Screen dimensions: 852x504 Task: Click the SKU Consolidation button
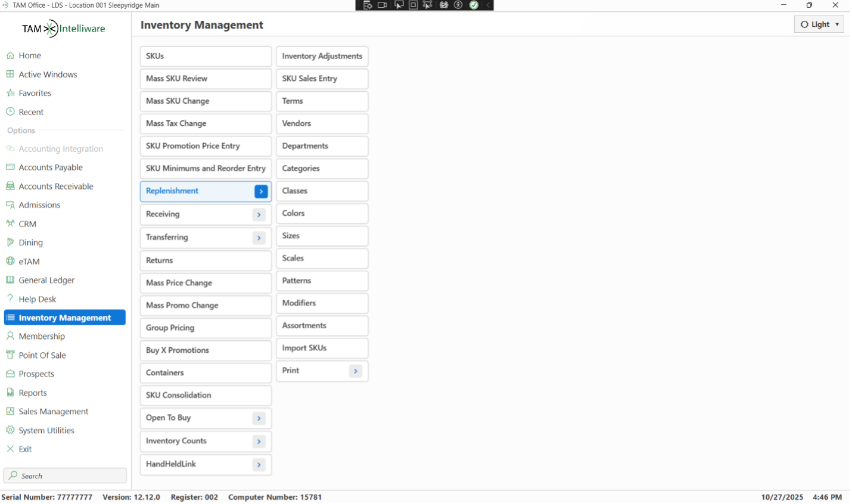click(206, 395)
